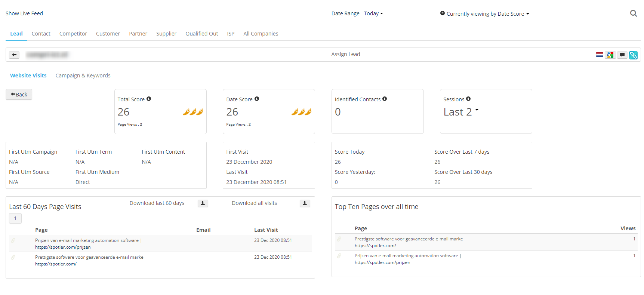Click chili peppers in Total Score card
The image size is (644, 295).
(193, 112)
